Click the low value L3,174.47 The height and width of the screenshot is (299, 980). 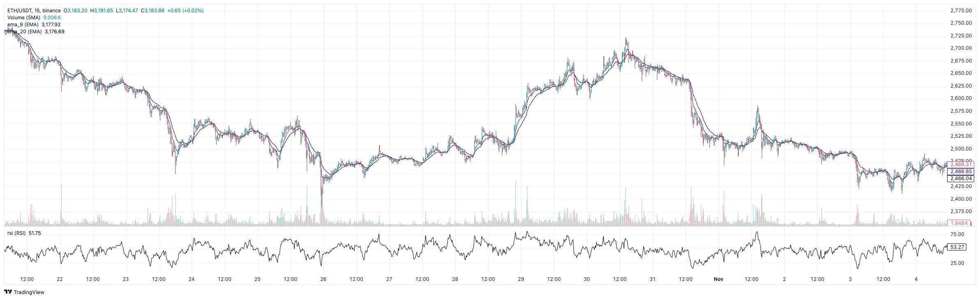click(x=127, y=11)
